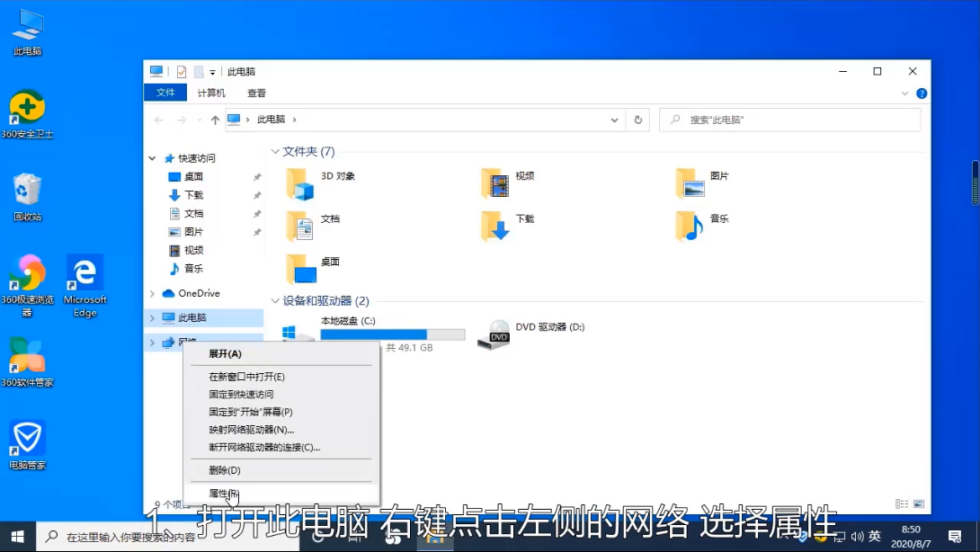The image size is (980, 552).
Task: Open quick access toolbar customize dropdown
Action: point(212,73)
